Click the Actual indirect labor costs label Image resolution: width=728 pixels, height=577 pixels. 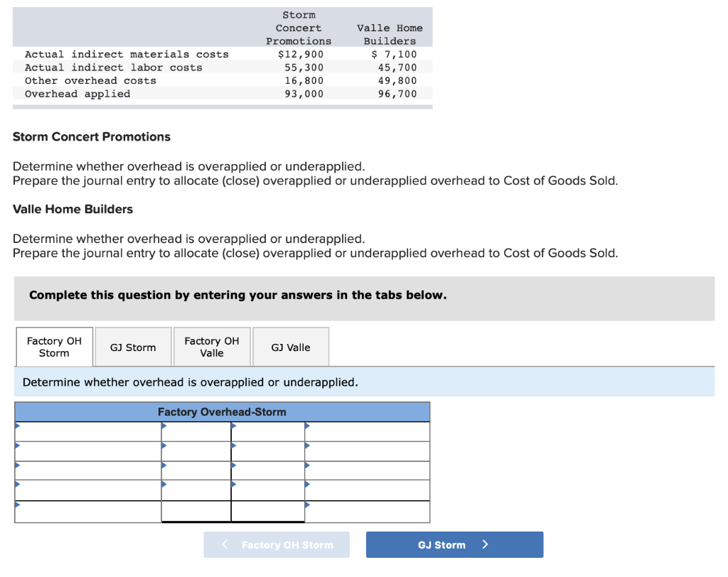pyautogui.click(x=114, y=68)
